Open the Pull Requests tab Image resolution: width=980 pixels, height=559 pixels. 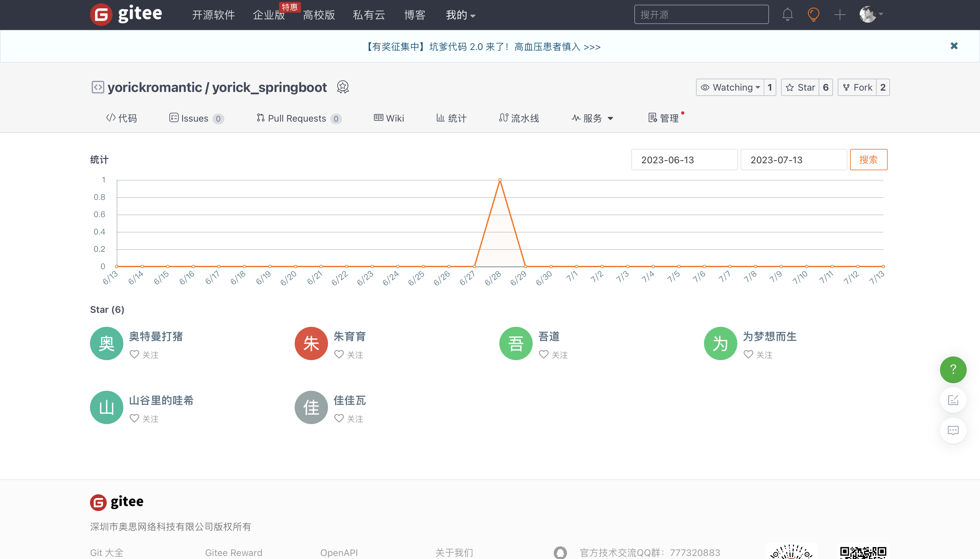[299, 118]
